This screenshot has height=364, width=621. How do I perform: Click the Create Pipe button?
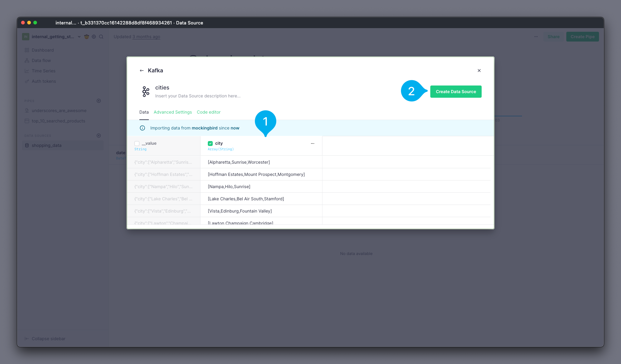582,37
